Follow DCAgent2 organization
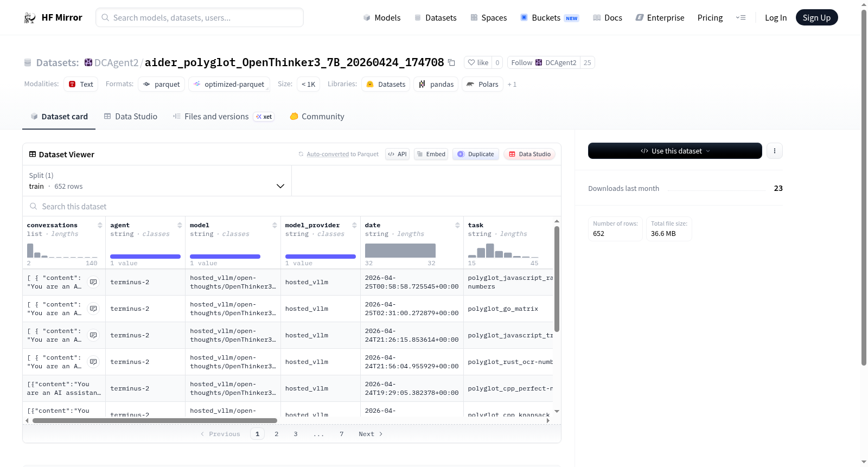The height and width of the screenshot is (467, 868). click(x=544, y=62)
